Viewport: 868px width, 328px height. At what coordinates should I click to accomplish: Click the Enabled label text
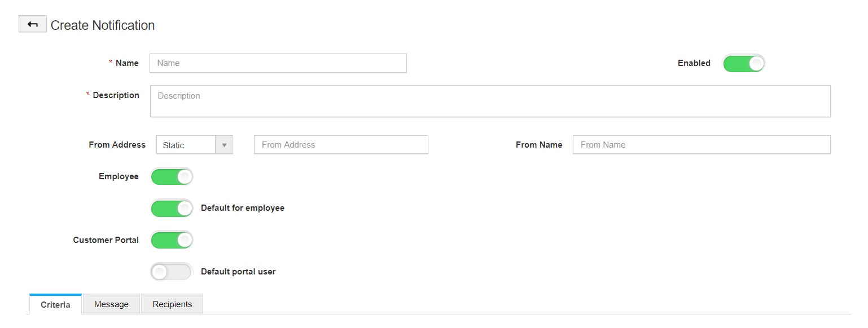(x=694, y=63)
